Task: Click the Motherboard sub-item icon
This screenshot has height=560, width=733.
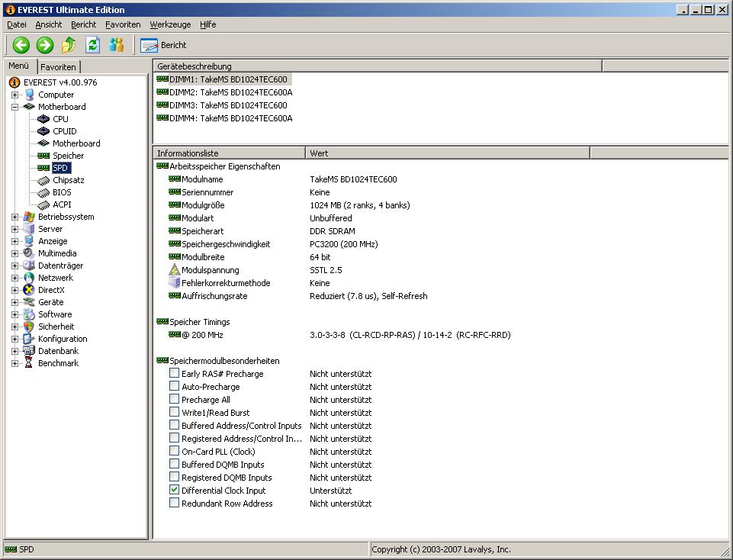Action: pos(43,143)
